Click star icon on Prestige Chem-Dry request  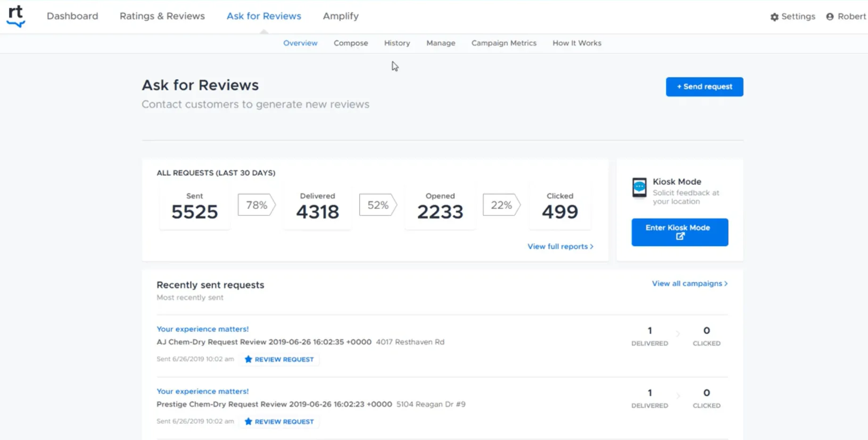pyautogui.click(x=248, y=422)
